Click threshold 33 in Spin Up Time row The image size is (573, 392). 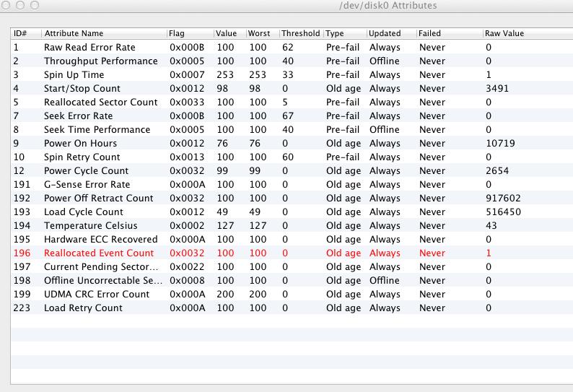point(288,75)
